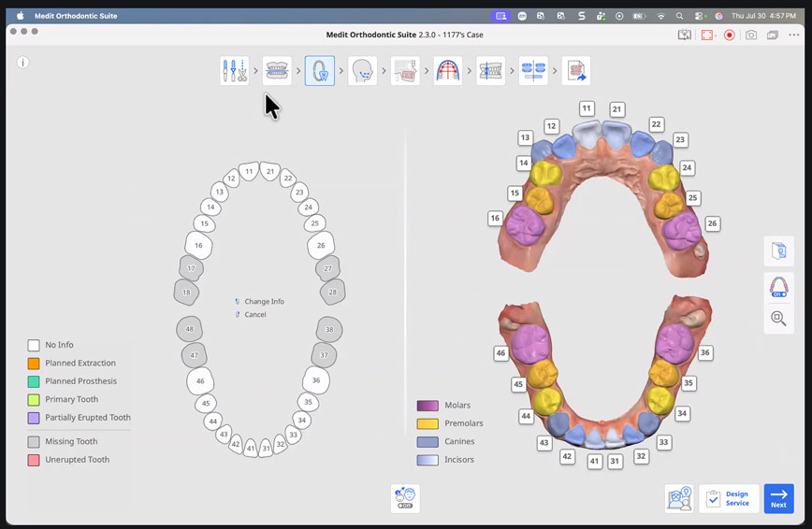Viewport: 812px width, 529px height.
Task: Click the 13 label on 3D model
Action: (x=525, y=137)
